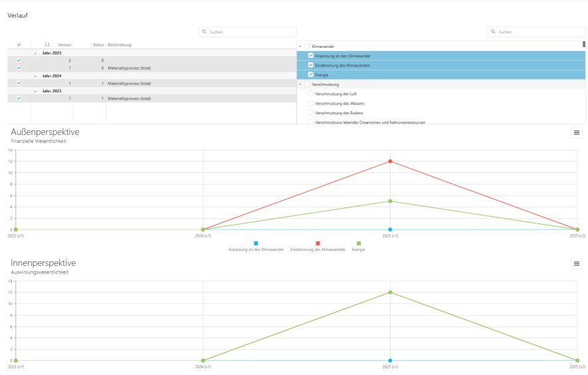This screenshot has width=588, height=375.
Task: Open the Außenperspektive chart hamburger menu
Action: 577,133
